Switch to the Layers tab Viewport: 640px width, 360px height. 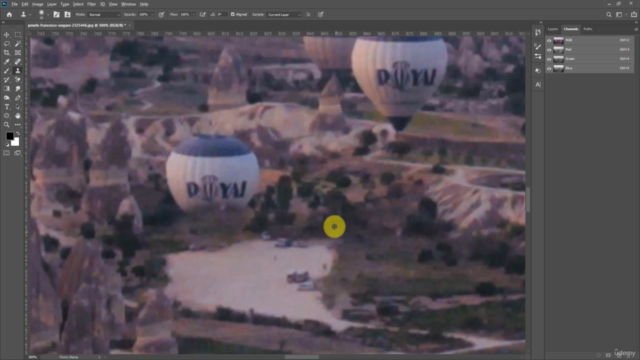point(553,29)
